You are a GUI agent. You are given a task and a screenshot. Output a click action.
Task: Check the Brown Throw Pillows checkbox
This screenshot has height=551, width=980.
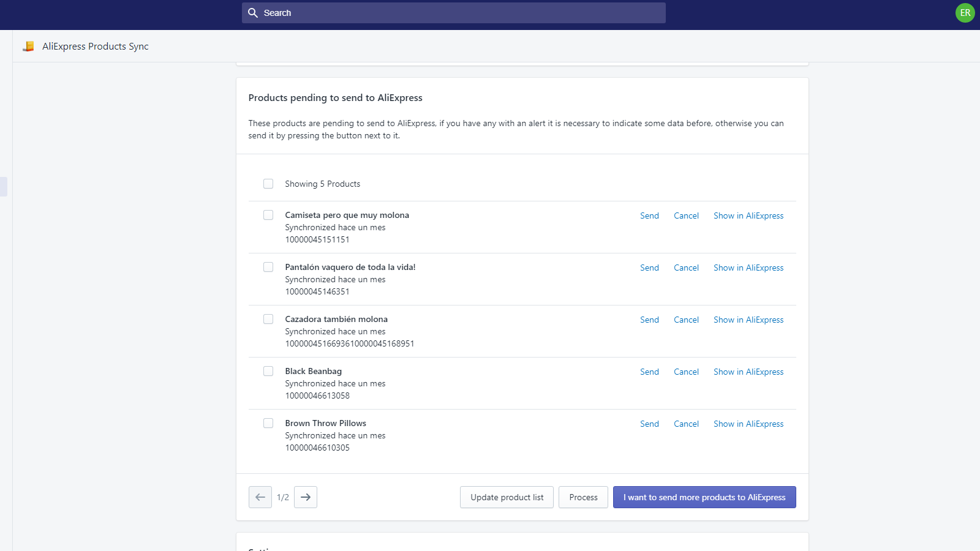tap(268, 423)
